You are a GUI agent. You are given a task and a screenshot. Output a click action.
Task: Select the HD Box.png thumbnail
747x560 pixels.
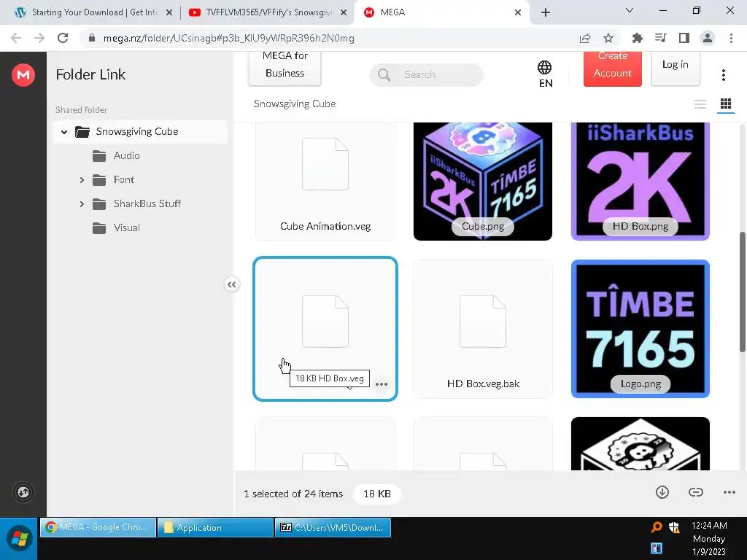(640, 182)
